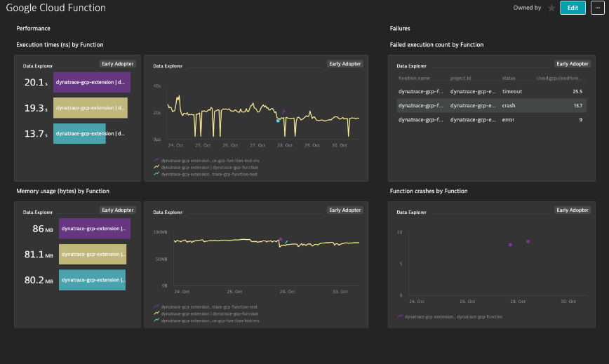Click the 86 MB value
Viewport: 609px width, 364px height.
43,229
